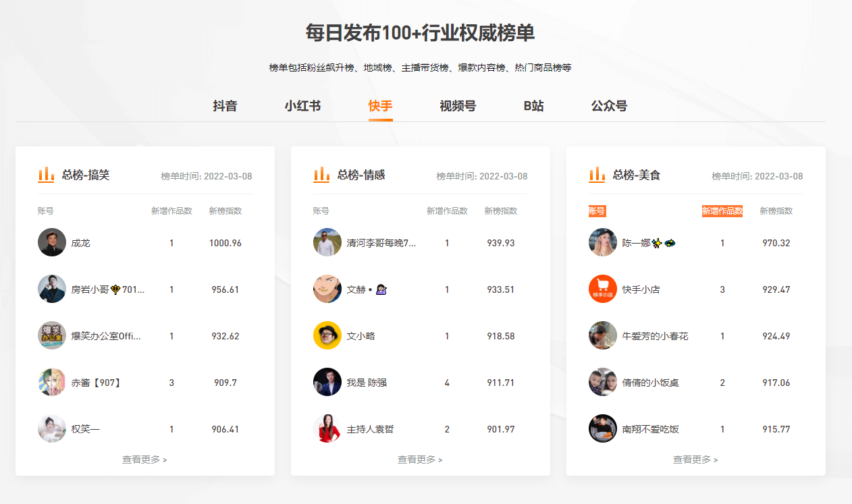The width and height of the screenshot is (852, 504).
Task: Select account name 快手小店
Action: (x=641, y=289)
